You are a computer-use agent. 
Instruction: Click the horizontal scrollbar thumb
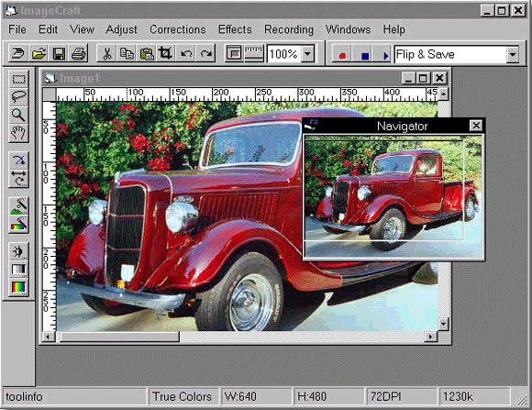point(120,337)
